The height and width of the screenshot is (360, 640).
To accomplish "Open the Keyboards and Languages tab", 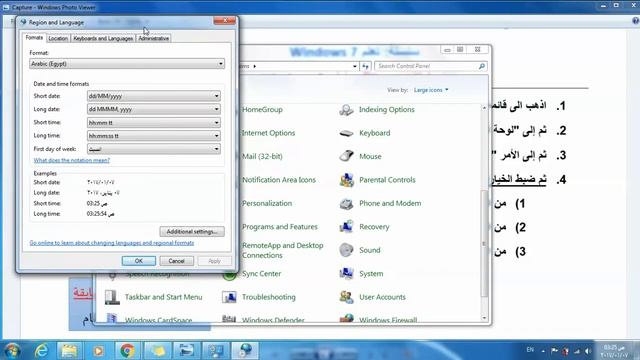I will click(x=103, y=38).
